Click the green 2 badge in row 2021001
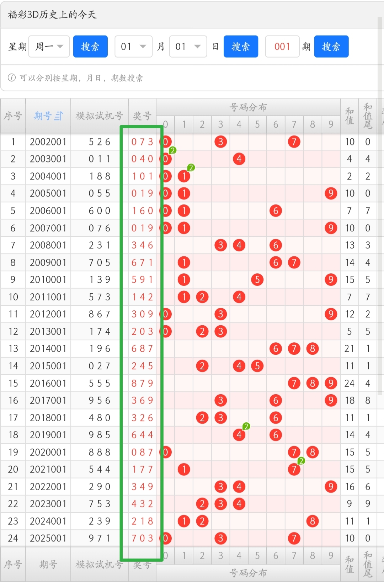The image size is (384, 588). click(301, 461)
